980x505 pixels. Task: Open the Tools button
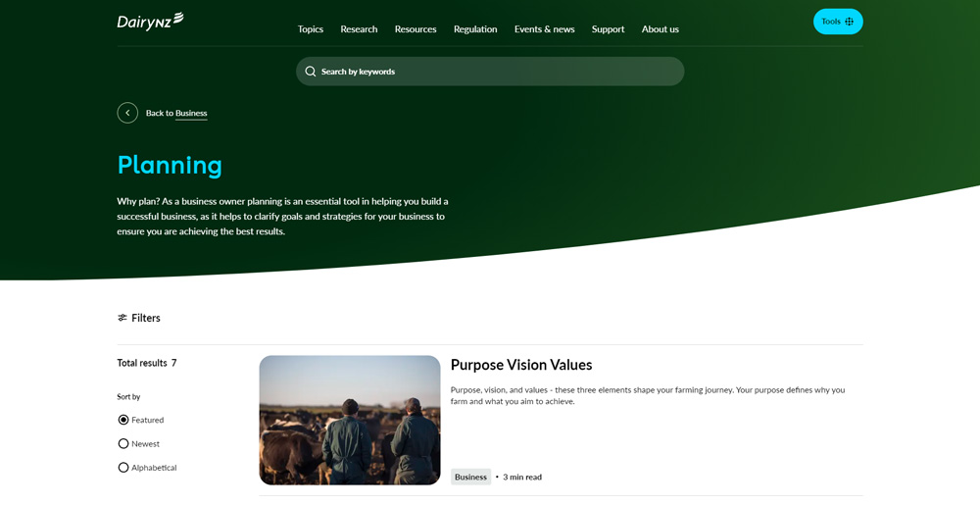coord(838,22)
